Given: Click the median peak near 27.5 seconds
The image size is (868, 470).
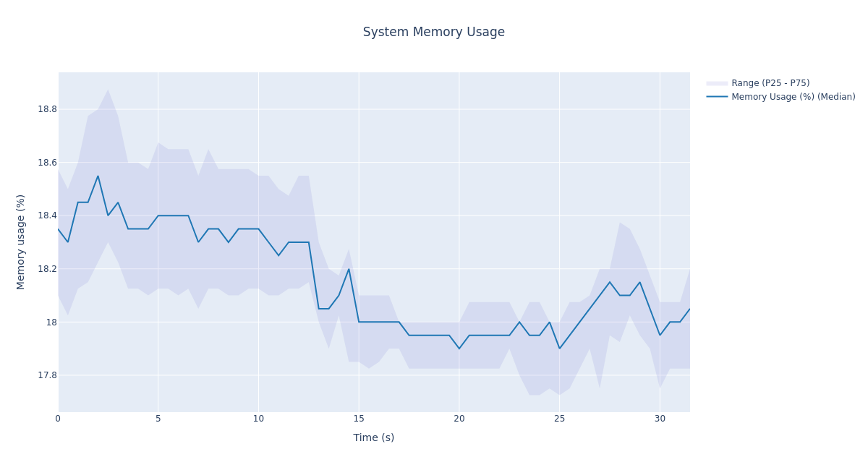Looking at the screenshot, I should tap(610, 282).
